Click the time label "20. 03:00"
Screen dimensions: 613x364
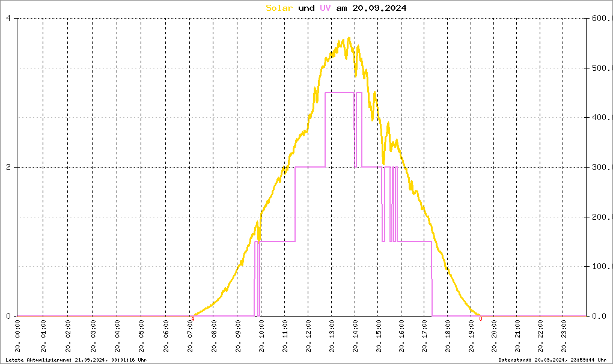coord(93,336)
